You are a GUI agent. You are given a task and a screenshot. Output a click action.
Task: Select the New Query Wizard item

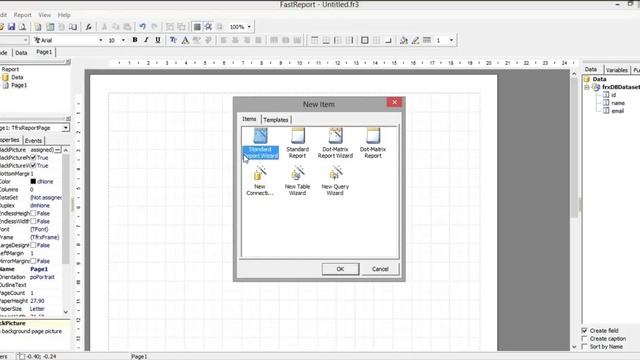[x=335, y=181]
